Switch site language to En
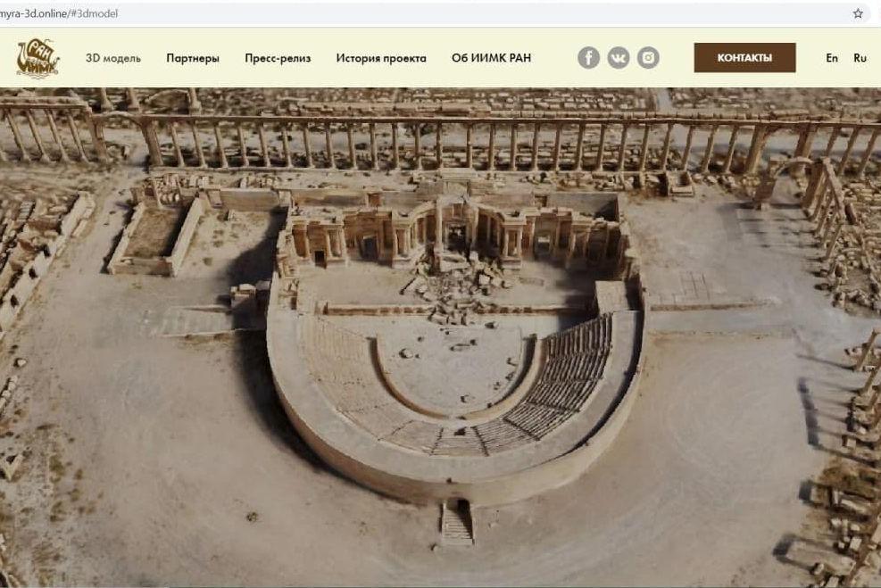881x588 pixels. tap(832, 58)
